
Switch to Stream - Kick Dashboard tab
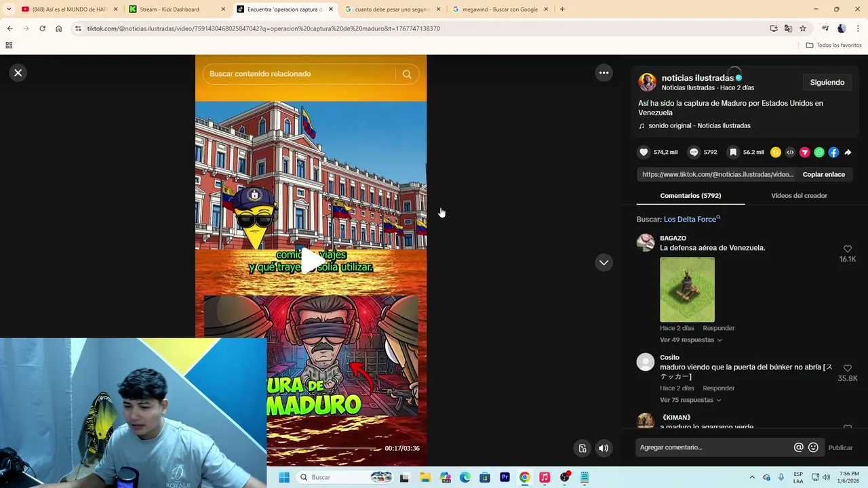coord(176,9)
